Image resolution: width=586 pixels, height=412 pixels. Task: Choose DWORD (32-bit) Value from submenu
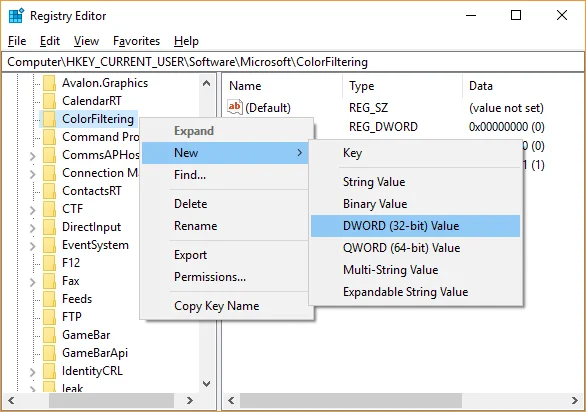tap(415, 226)
